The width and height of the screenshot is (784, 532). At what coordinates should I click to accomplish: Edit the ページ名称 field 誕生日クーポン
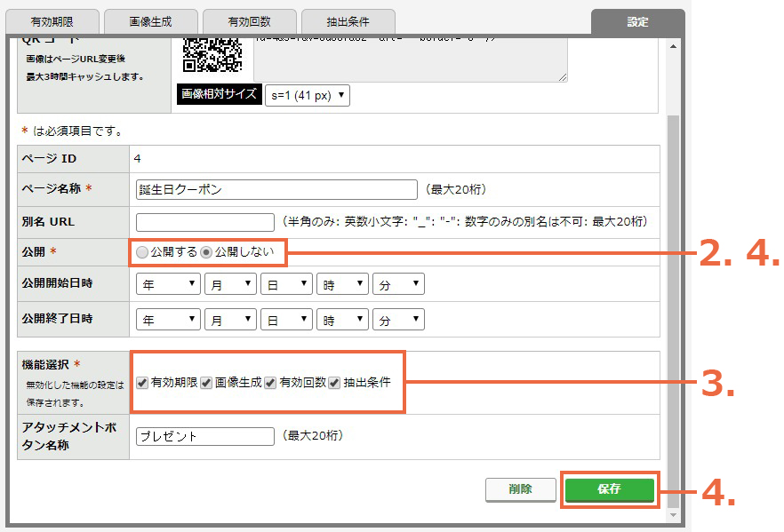(276, 190)
